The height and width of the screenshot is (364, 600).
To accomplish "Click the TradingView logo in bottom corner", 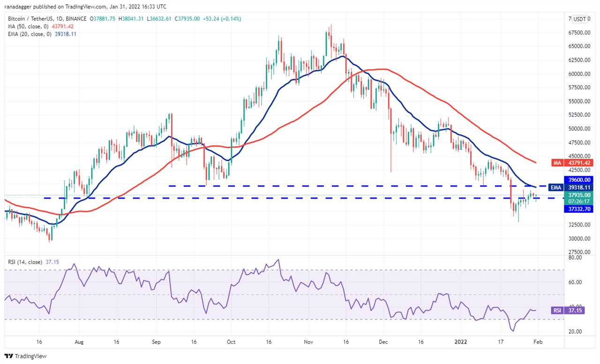I will point(26,356).
